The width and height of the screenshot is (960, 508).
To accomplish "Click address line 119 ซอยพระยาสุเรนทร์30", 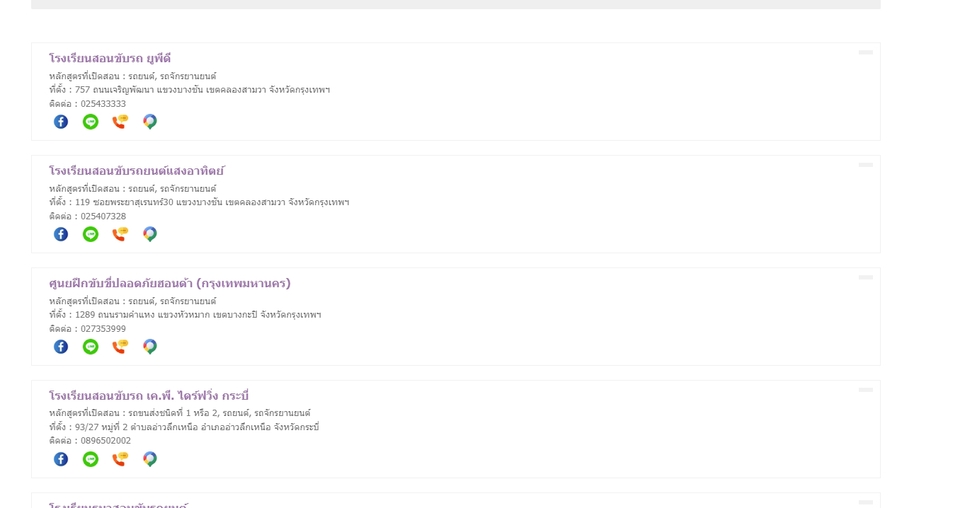I will pyautogui.click(x=199, y=202).
